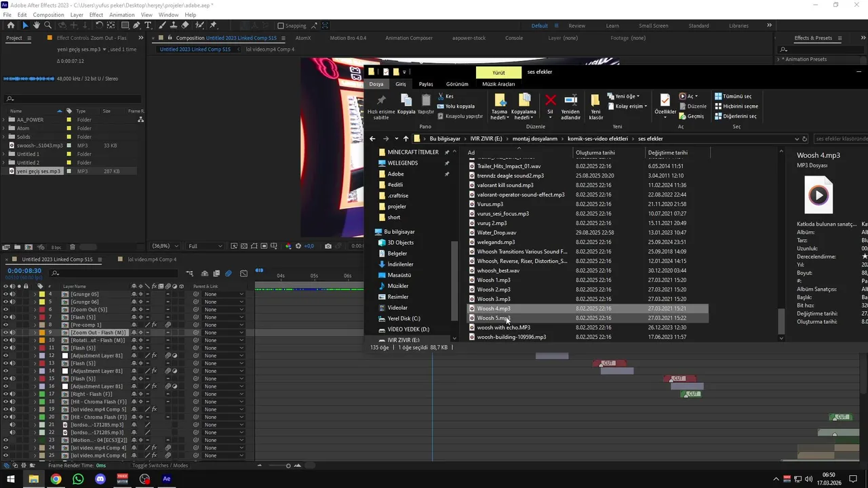Click Kopyala in the Explorer ribbon

tap(406, 104)
